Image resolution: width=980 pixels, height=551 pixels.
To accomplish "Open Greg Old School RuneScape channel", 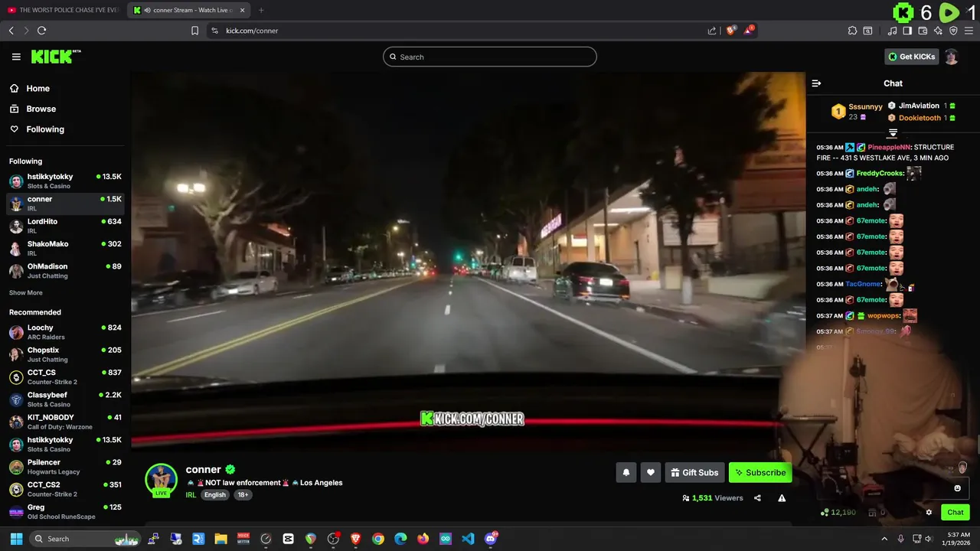I will pos(65,511).
